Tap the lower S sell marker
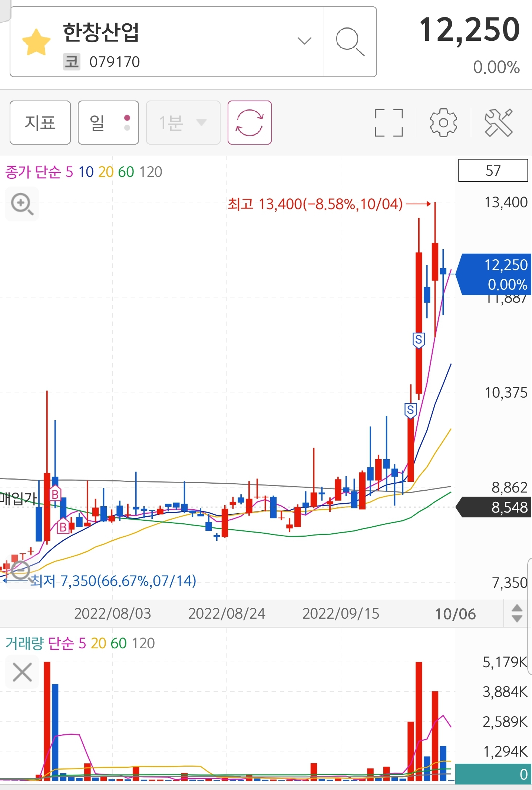Viewport: 532px width, 790px height. click(410, 411)
